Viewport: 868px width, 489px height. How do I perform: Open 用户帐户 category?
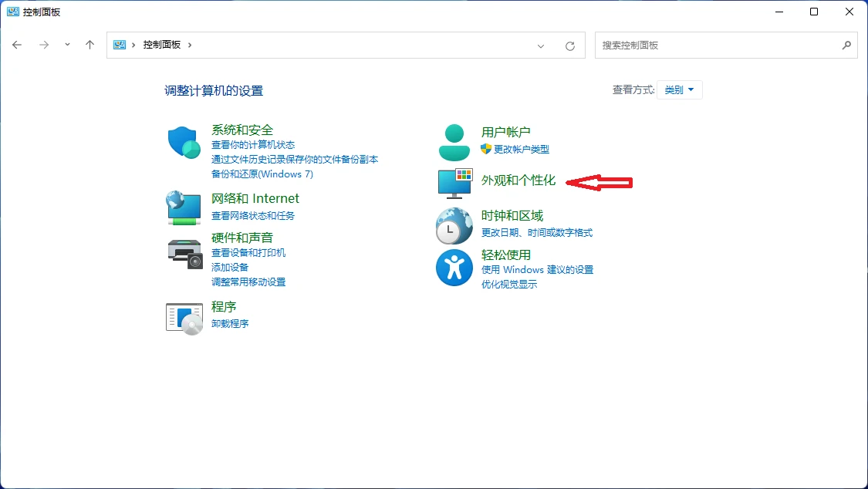506,132
